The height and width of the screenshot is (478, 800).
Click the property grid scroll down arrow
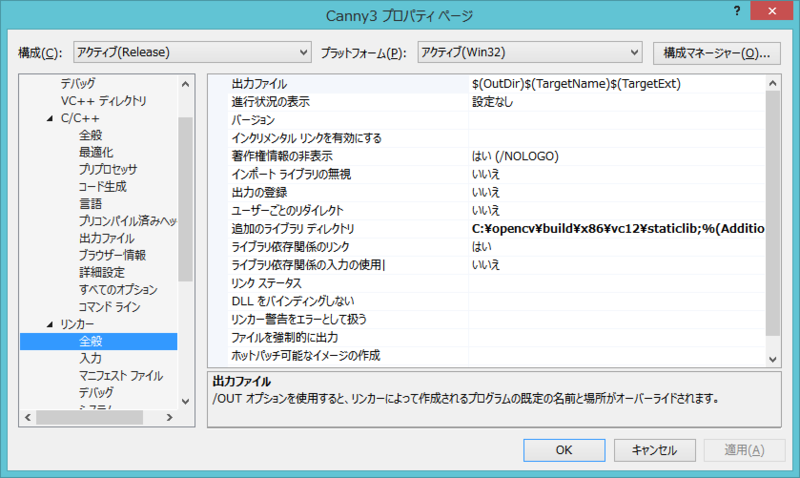(x=773, y=359)
